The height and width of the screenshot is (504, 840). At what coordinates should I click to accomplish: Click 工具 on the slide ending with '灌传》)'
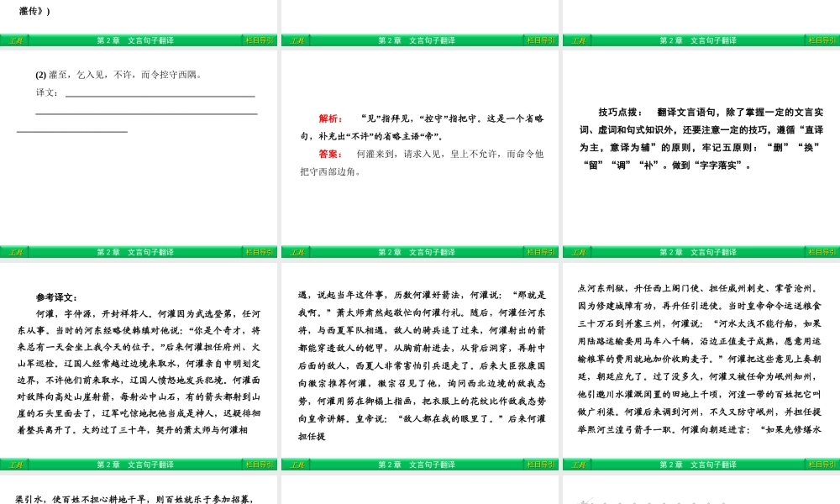(x=15, y=40)
